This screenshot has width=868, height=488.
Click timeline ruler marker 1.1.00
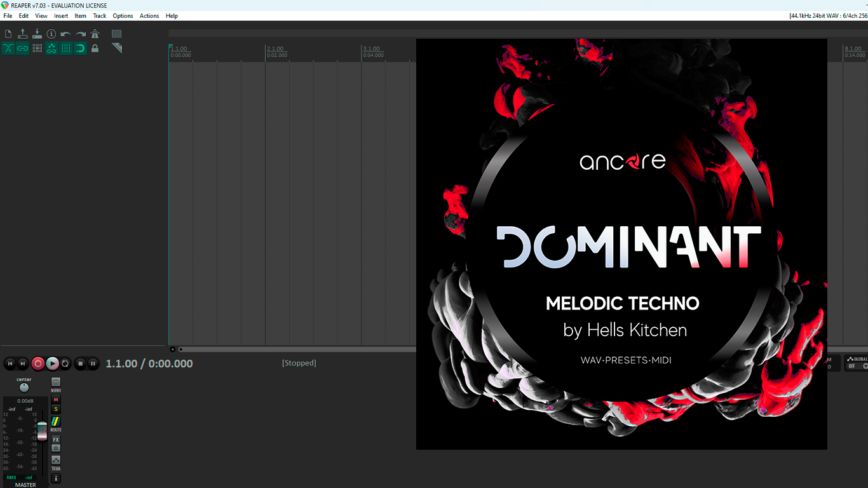[x=179, y=49]
